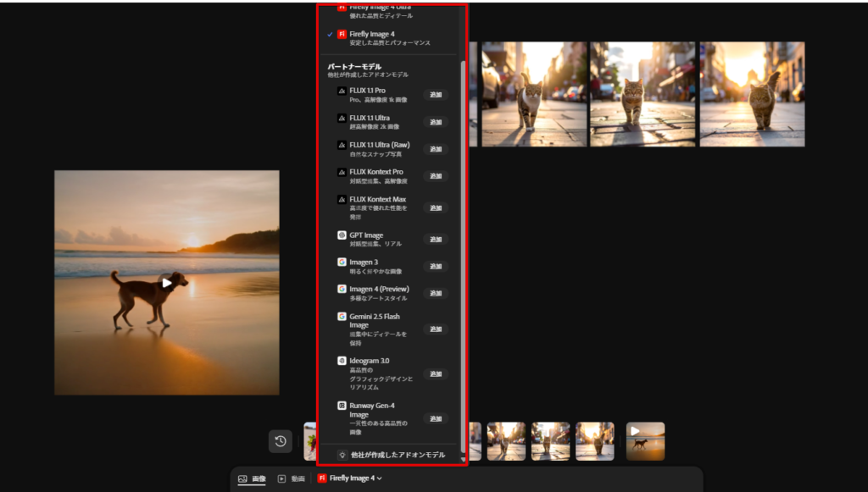
Task: Add GPT Image using the 追加 button
Action: tap(436, 239)
